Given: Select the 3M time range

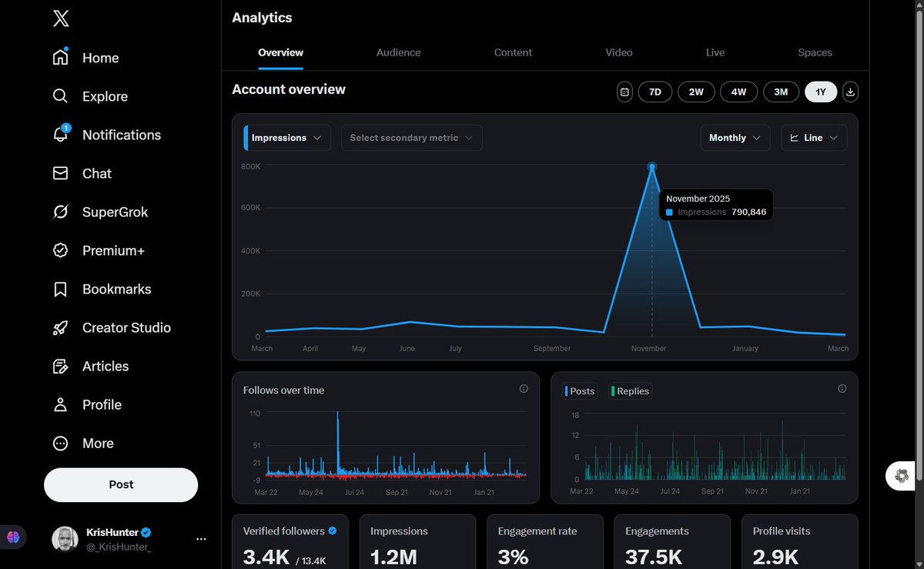Looking at the screenshot, I should (781, 92).
